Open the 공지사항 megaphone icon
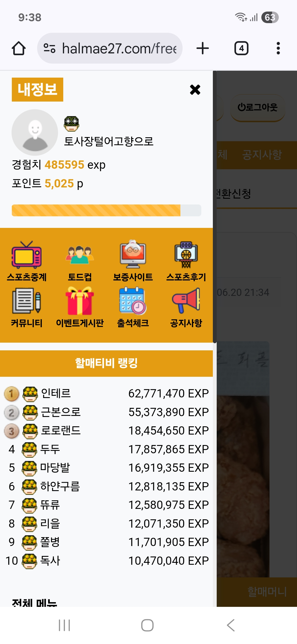Image resolution: width=297 pixels, height=644 pixels. (x=186, y=301)
